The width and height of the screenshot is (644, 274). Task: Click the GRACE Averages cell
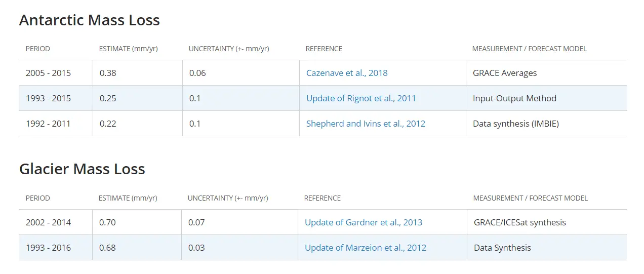505,73
